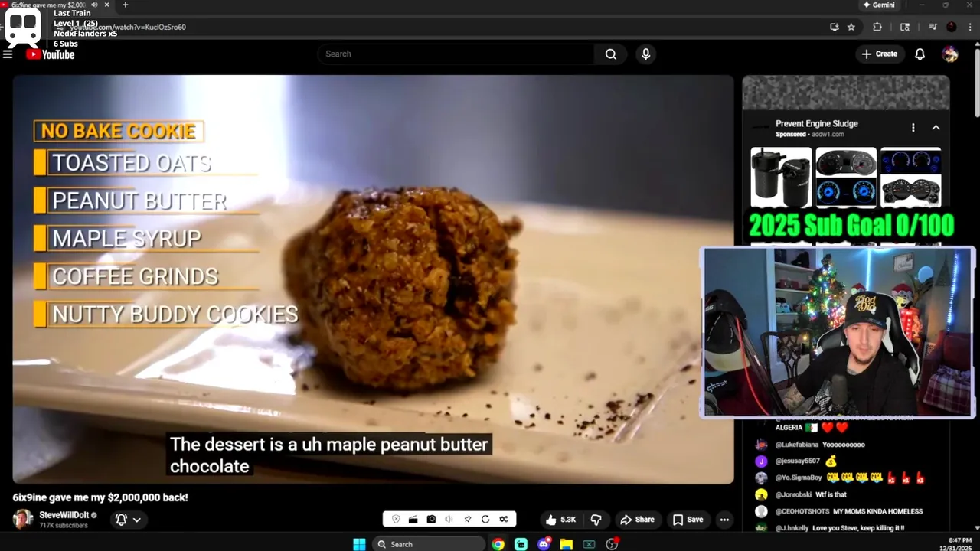980x551 pixels.
Task: Click the tab search icon in browser toolbar
Action: [905, 27]
